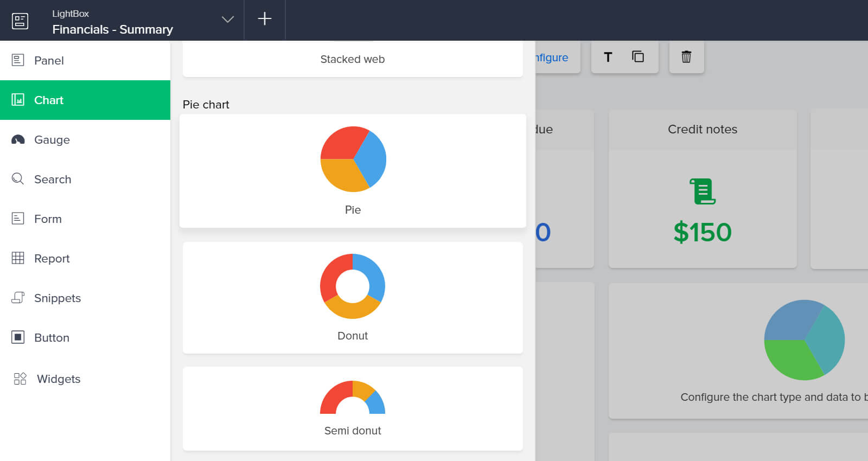The height and width of the screenshot is (461, 868).
Task: Click the Configure link
Action: pyautogui.click(x=552, y=57)
